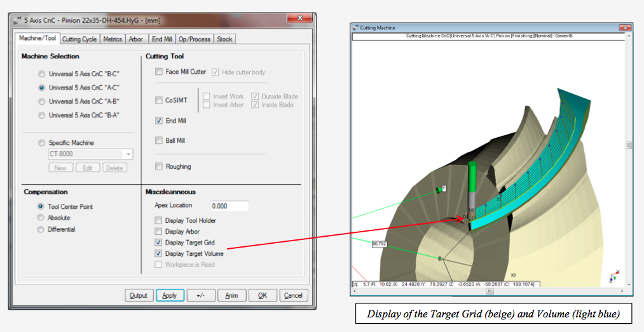The width and height of the screenshot is (644, 332).
Task: Click the Delete machine button
Action: tap(114, 168)
